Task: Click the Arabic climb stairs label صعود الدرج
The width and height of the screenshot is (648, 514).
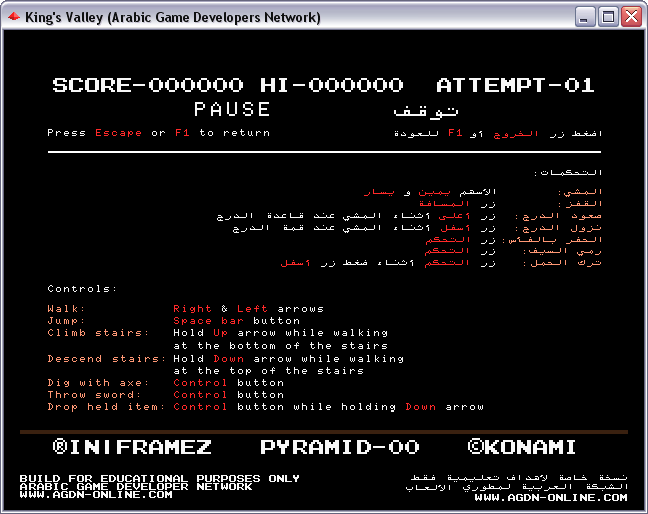Action: (x=558, y=216)
